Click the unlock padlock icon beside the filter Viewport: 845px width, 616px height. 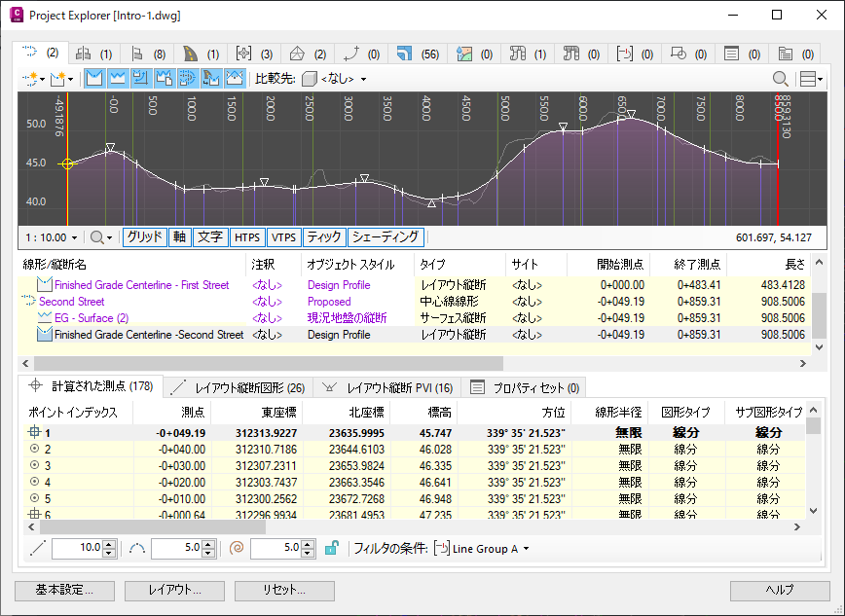click(x=332, y=549)
